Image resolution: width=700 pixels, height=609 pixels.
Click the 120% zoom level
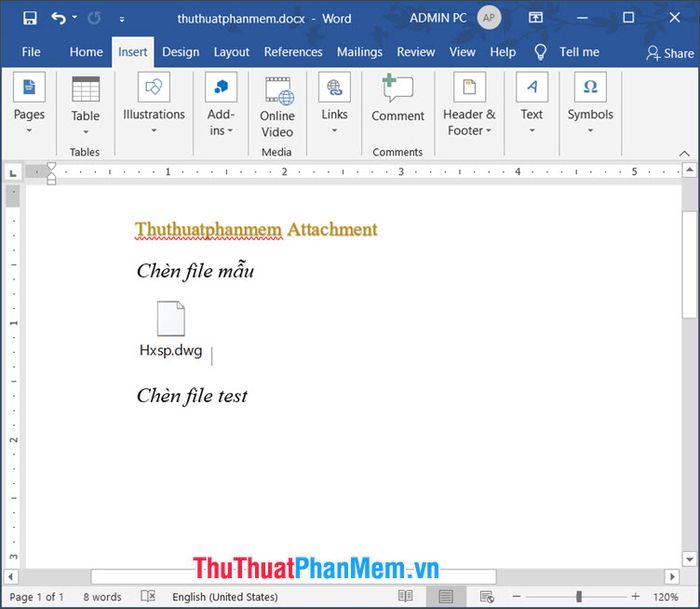click(666, 597)
